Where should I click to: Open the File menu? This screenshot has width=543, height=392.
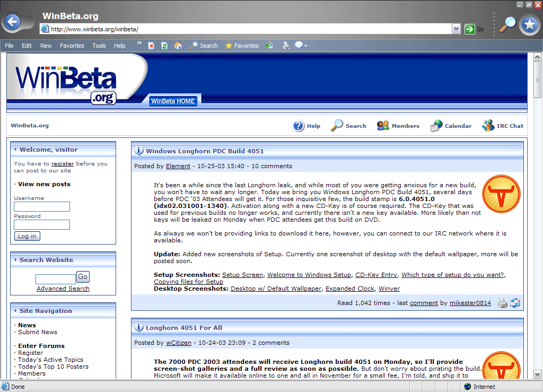coord(10,46)
